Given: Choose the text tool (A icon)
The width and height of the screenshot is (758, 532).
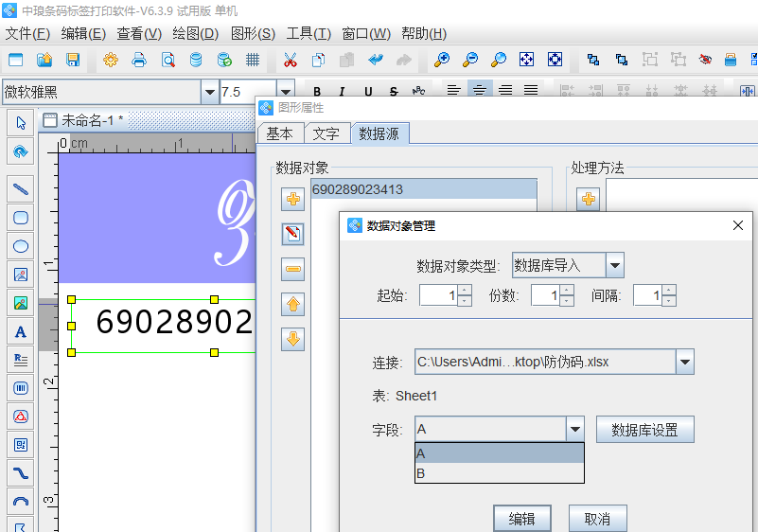Looking at the screenshot, I should [x=20, y=331].
